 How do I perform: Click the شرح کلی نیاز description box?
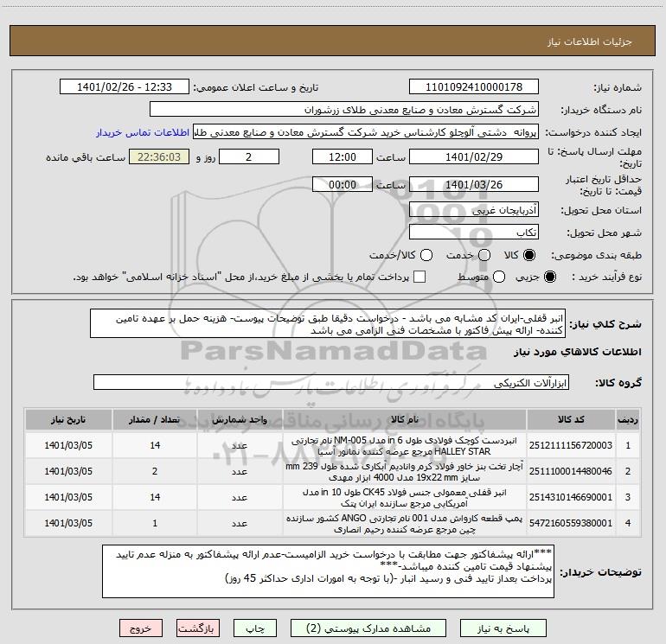tap(328, 324)
